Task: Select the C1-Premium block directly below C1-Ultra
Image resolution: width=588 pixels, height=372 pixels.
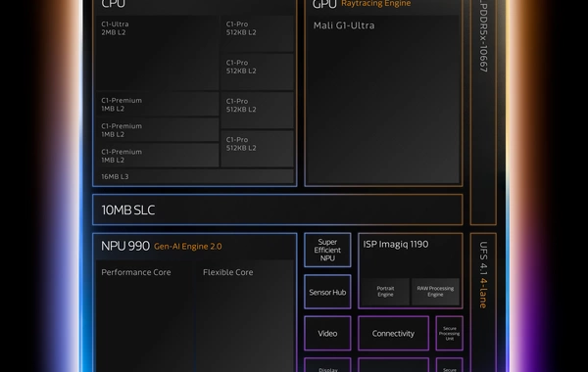Action: click(157, 104)
